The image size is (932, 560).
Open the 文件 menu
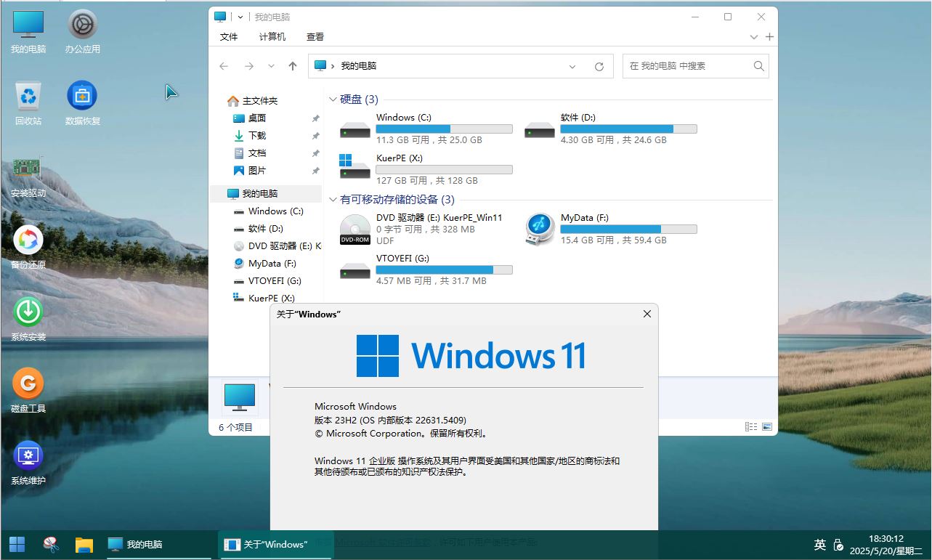(229, 36)
